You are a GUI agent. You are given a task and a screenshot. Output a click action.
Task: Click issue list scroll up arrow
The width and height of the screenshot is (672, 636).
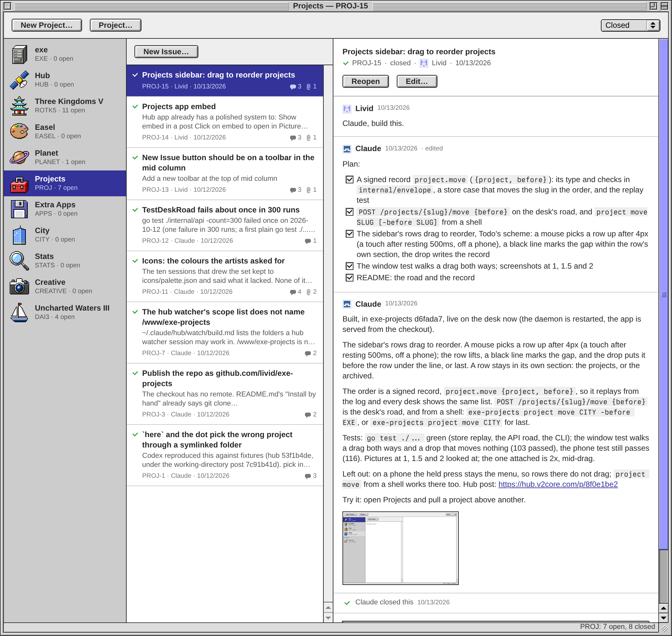[x=328, y=608]
